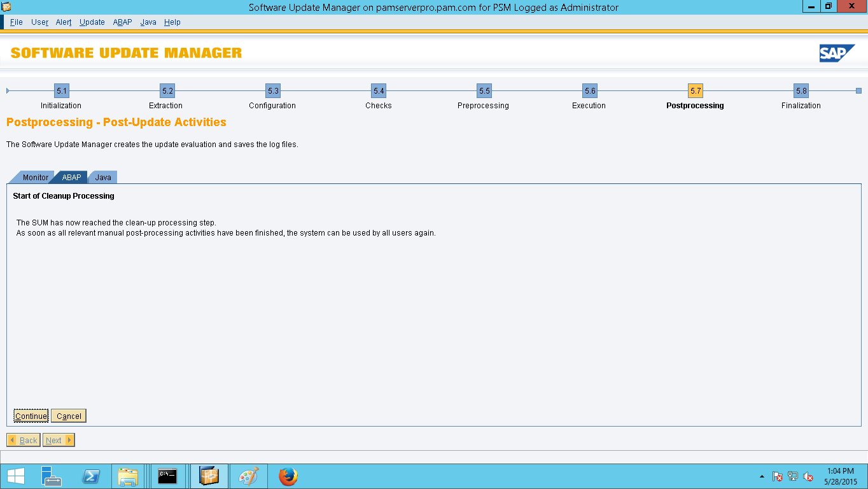Open the Java menu in menu bar
The height and width of the screenshot is (489, 868).
tap(148, 22)
